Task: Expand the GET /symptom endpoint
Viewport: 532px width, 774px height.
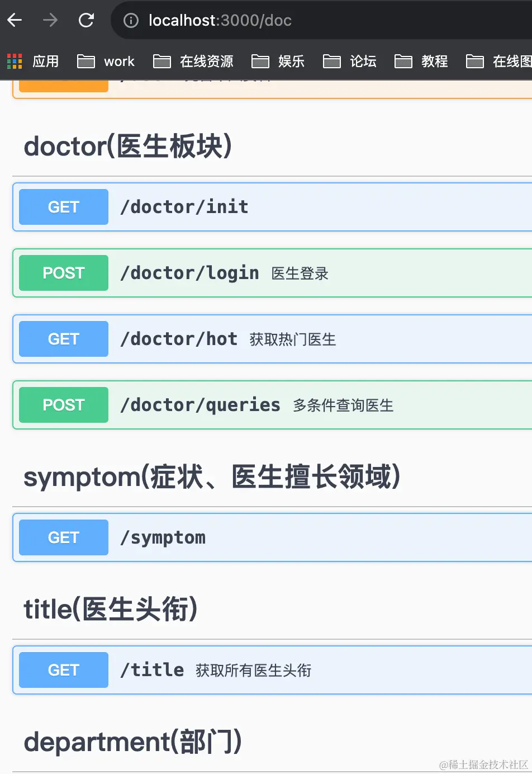Action: click(163, 537)
